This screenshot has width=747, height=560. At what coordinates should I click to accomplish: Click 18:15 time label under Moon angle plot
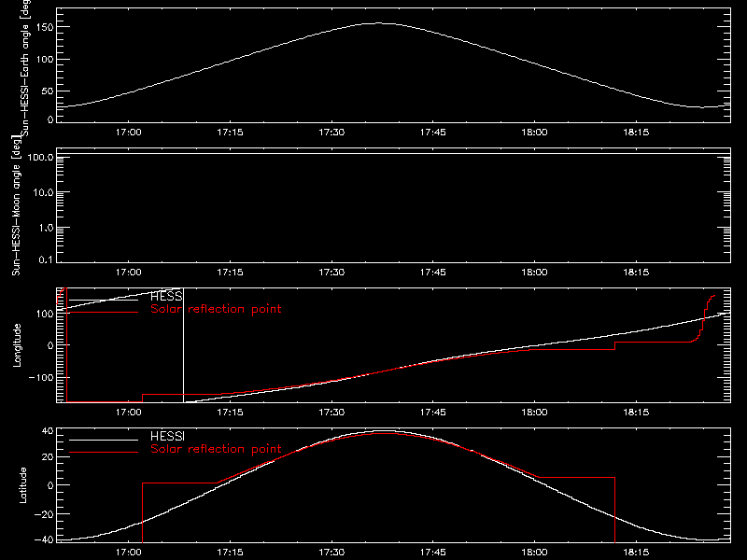coord(636,273)
